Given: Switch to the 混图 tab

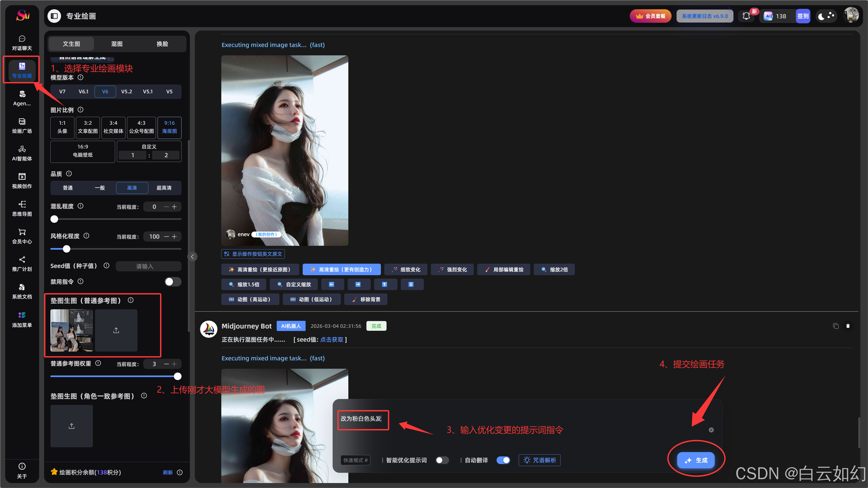Looking at the screenshot, I should [x=117, y=44].
